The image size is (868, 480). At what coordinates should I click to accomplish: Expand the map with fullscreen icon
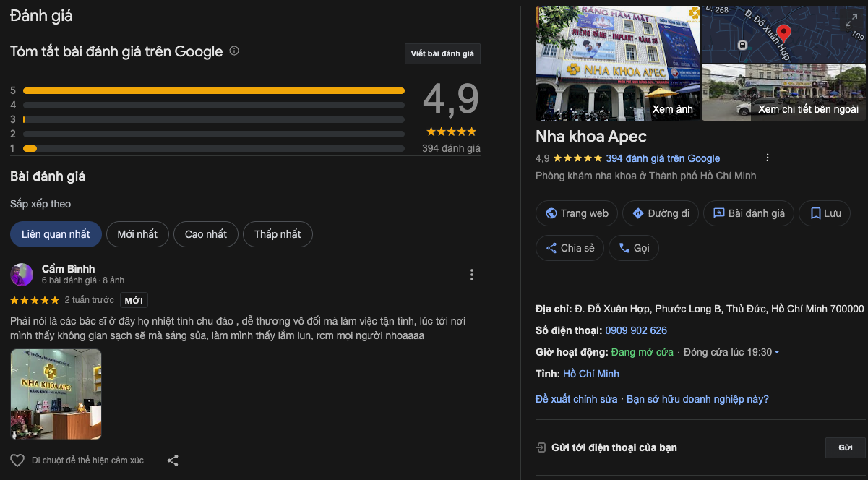(x=851, y=22)
